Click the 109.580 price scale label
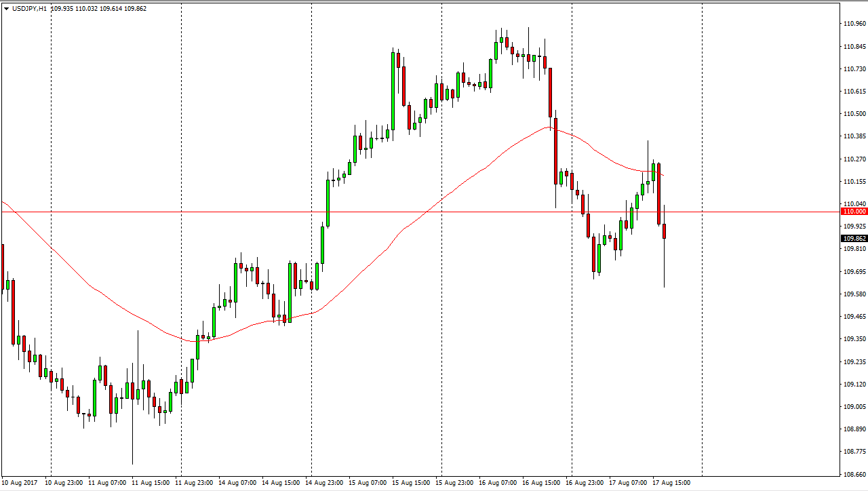Viewport: 868px width, 491px height. click(854, 294)
